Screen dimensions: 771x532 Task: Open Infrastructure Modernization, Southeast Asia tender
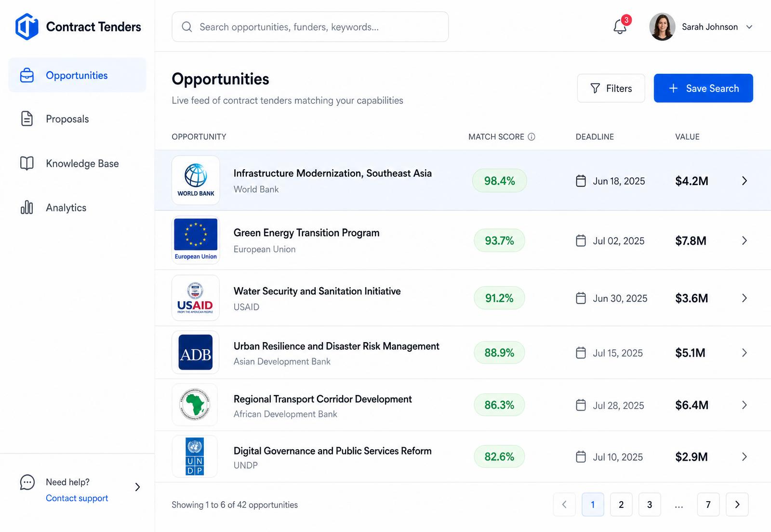(x=332, y=173)
